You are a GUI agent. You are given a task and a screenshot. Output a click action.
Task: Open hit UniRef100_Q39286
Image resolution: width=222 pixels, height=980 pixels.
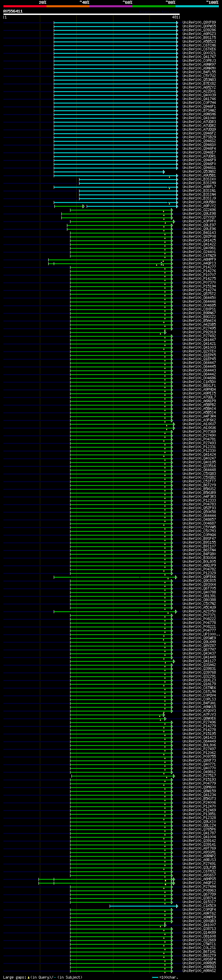(x=199, y=30)
